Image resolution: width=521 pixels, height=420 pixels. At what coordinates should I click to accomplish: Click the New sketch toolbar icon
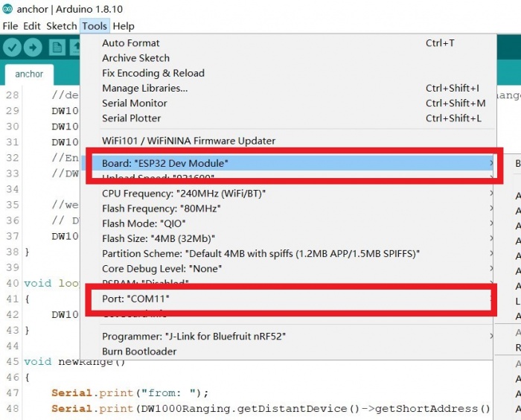point(57,48)
